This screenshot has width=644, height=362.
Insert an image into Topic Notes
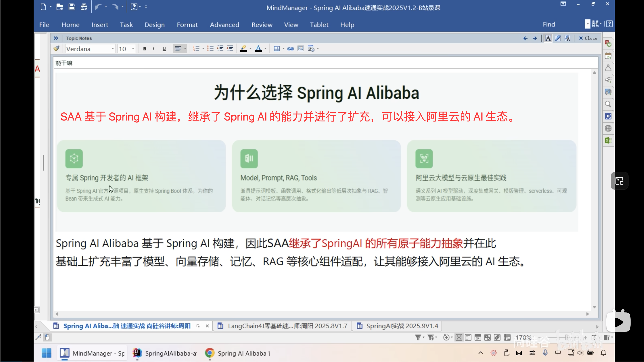pos(301,49)
